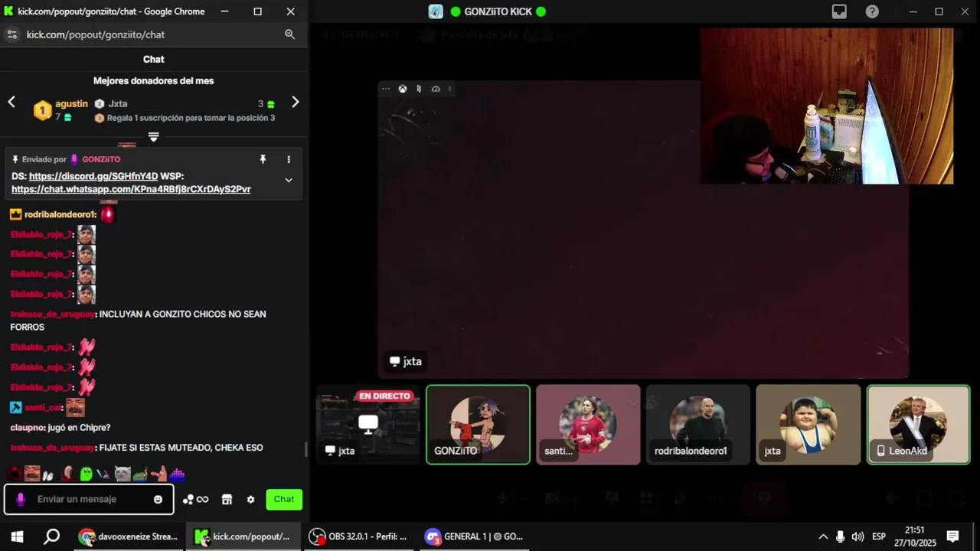Open stream overlay three-dots menu
The image size is (980, 551).
click(386, 89)
